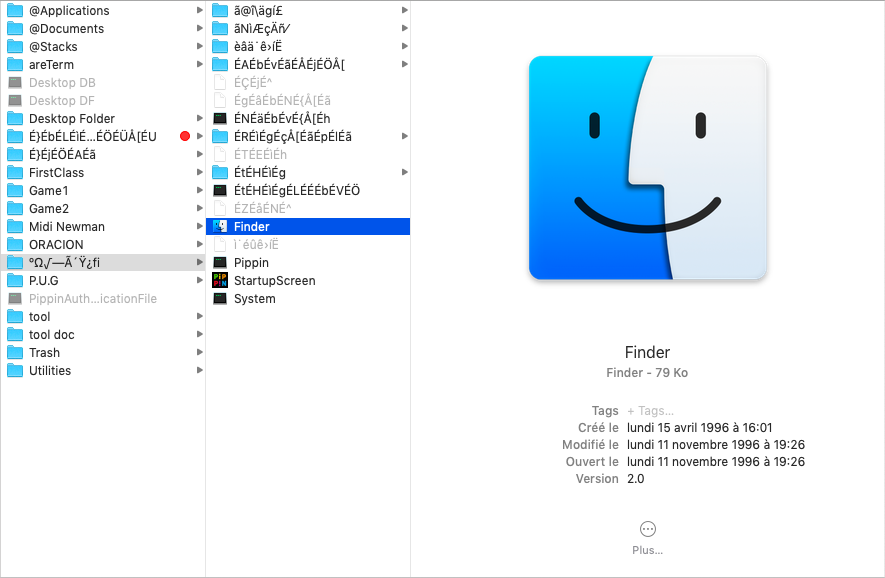Select the ÉNÉäÉbÉvÉ{Å[Éh file name

(x=282, y=119)
